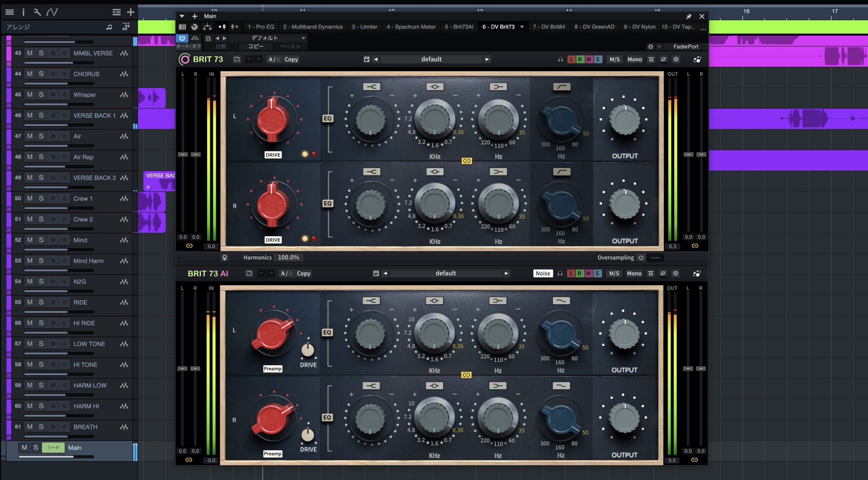Click the A/B compare on Brit 73 AI
The height and width of the screenshot is (480, 868).
click(x=286, y=273)
